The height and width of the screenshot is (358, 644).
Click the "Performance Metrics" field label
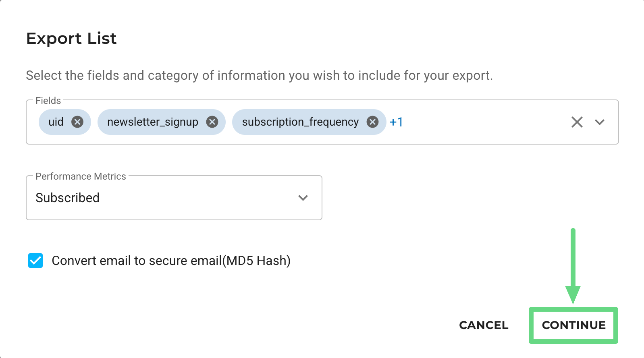pos(81,176)
